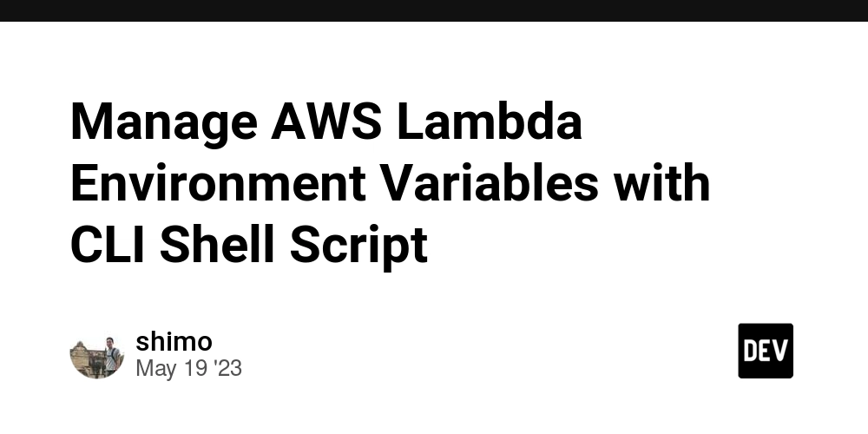Viewport: 868px width, 434px height.
Task: Click the year '23 in date
Action: 228,368
